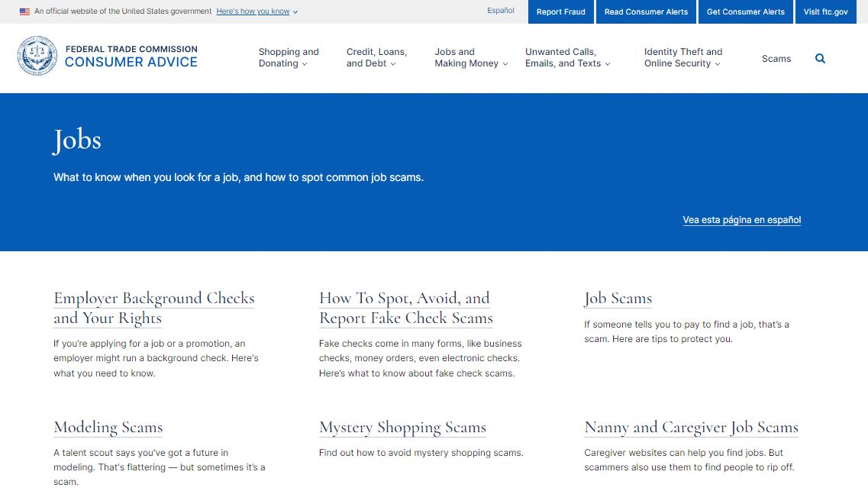The image size is (868, 504).
Task: Click the Report Fraud button
Action: 561,11
